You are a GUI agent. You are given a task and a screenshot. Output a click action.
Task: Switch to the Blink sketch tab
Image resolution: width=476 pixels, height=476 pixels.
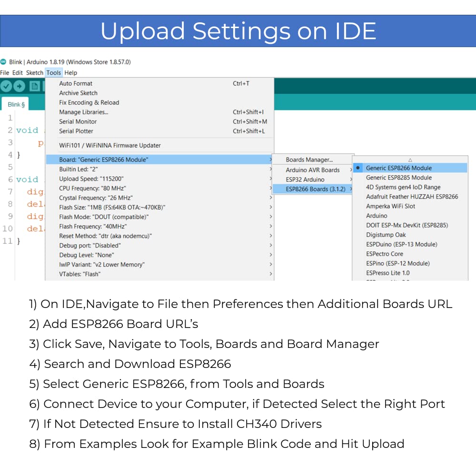(16, 104)
